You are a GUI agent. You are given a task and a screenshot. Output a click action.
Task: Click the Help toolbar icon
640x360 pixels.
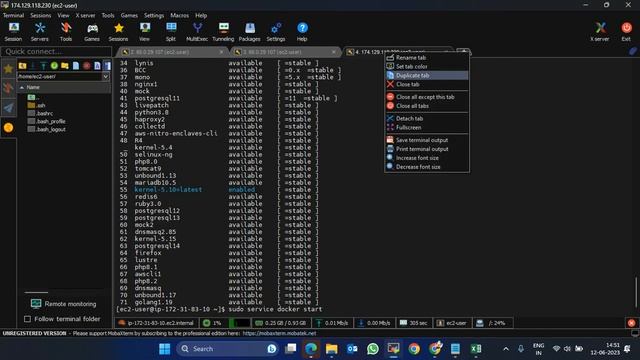[302, 32]
